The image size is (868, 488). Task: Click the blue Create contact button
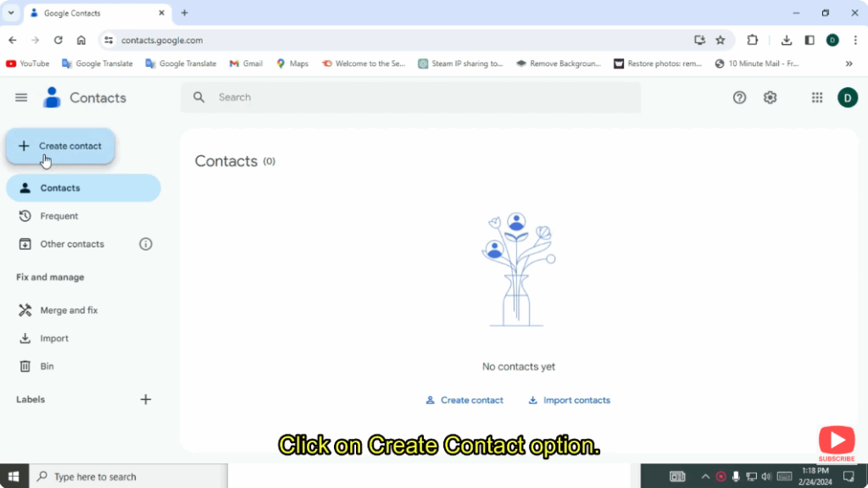60,146
